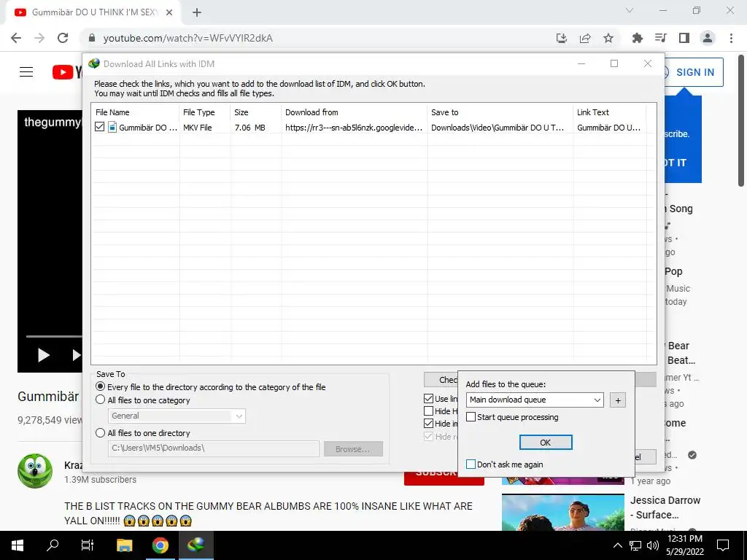Sort by Size column header
747x560 pixels.
click(x=256, y=112)
